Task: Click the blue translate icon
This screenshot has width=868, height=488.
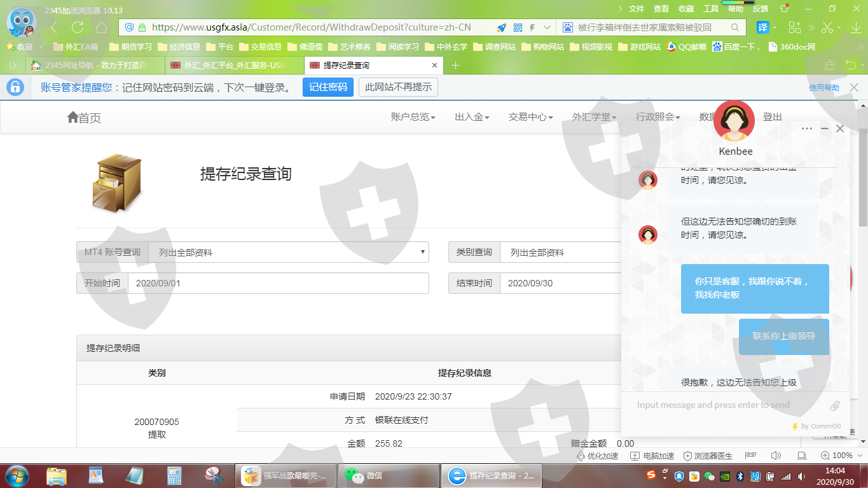Action: pyautogui.click(x=762, y=27)
